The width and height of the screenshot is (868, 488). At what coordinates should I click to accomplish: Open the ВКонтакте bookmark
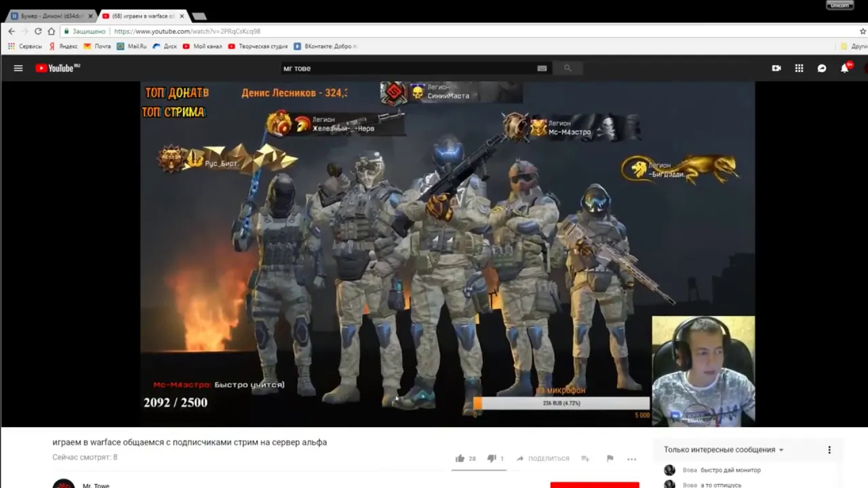(325, 46)
